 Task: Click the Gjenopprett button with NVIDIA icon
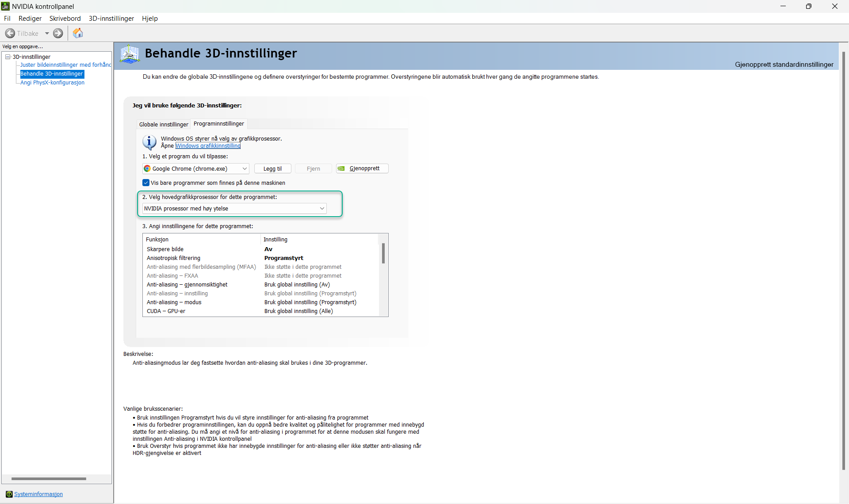pyautogui.click(x=362, y=168)
